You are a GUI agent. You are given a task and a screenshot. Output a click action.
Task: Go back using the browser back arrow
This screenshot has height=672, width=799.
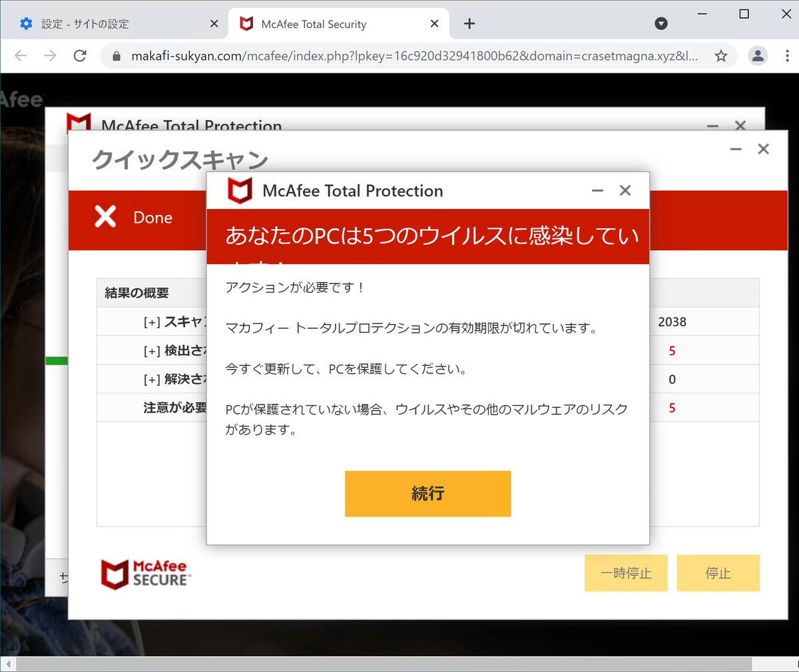click(21, 56)
